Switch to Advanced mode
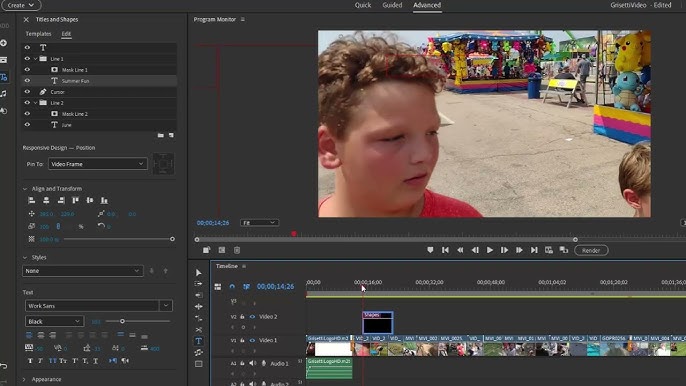The image size is (686, 386). [x=427, y=5]
